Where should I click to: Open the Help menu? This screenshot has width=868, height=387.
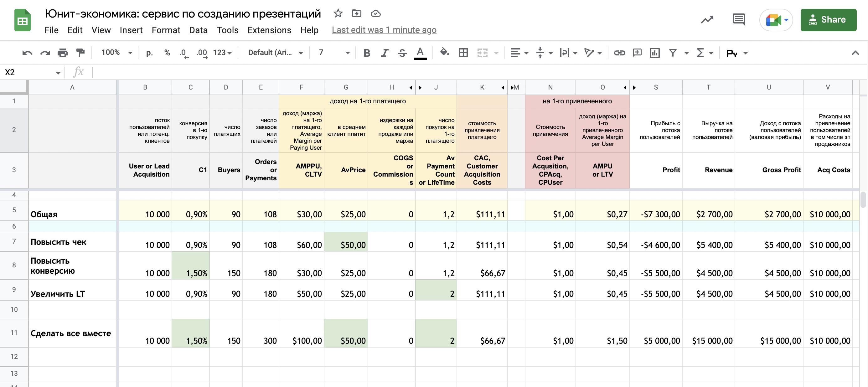point(309,30)
